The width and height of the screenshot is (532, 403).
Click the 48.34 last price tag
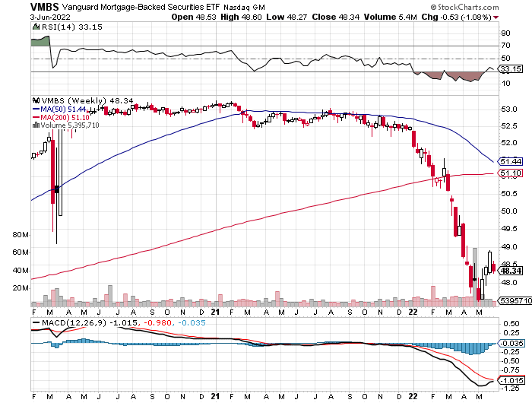510,271
